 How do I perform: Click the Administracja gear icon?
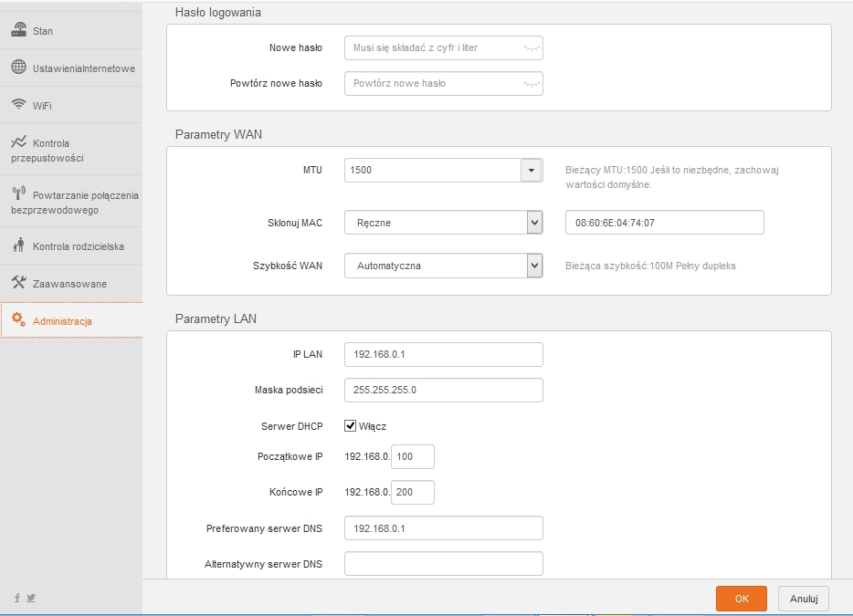pyautogui.click(x=18, y=319)
